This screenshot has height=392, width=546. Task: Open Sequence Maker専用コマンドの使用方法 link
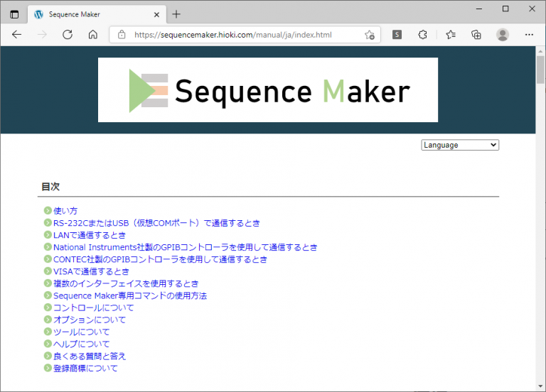pyautogui.click(x=130, y=295)
